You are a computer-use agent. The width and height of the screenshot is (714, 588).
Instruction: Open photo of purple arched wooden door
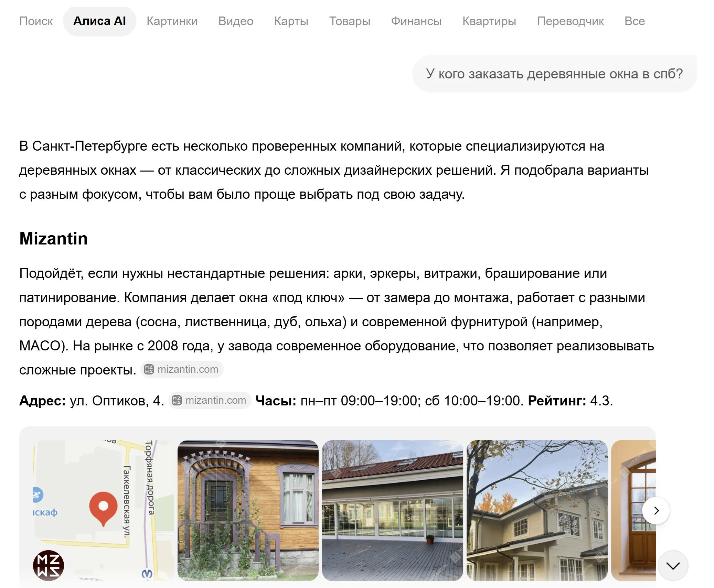[248, 511]
